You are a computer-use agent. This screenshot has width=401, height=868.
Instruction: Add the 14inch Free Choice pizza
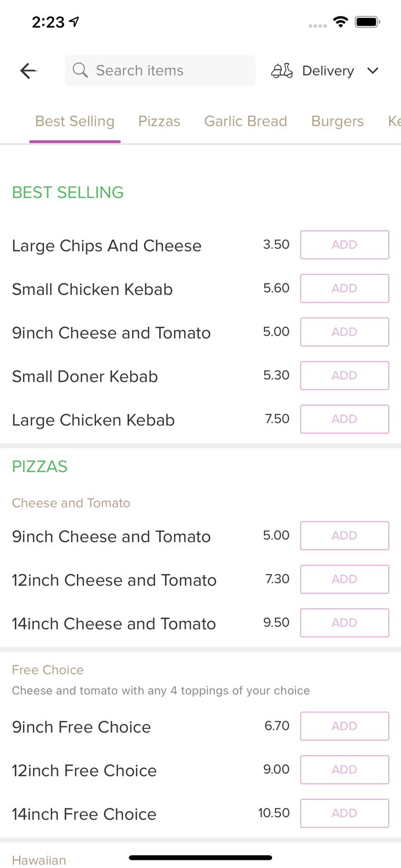click(x=344, y=813)
